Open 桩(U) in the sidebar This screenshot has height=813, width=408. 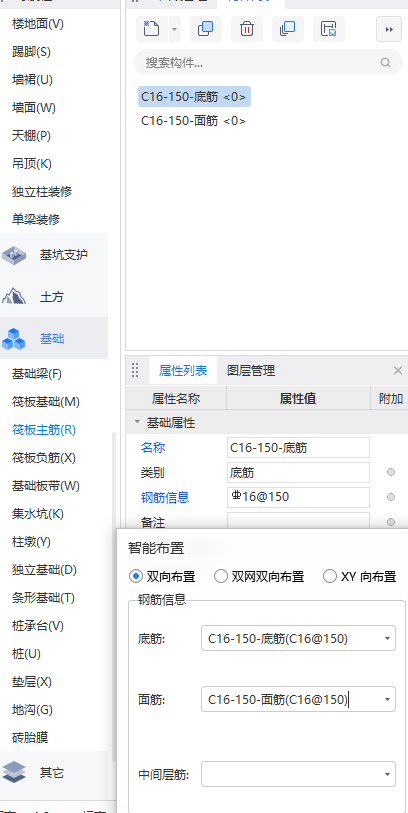pyautogui.click(x=26, y=654)
